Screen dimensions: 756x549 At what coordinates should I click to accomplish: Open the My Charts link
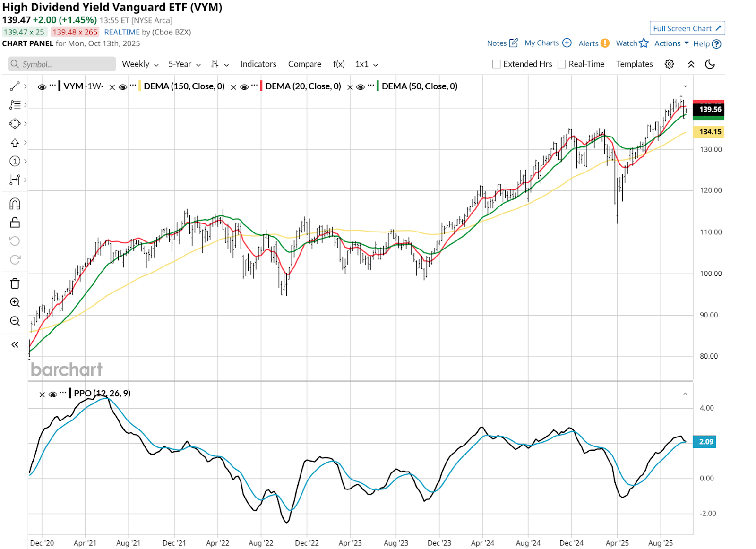point(541,43)
